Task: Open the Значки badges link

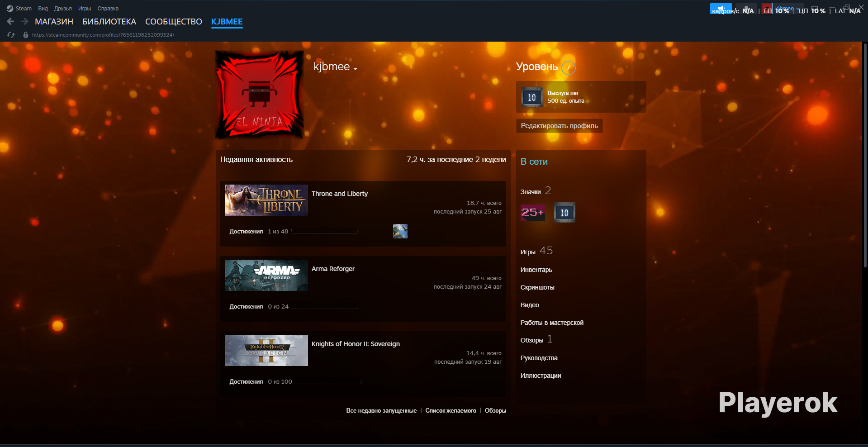Action: click(536, 191)
